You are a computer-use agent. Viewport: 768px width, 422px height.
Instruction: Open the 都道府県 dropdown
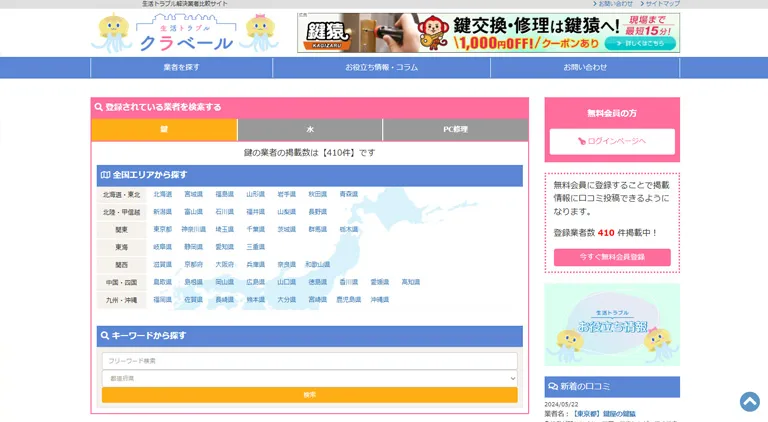(x=310, y=378)
